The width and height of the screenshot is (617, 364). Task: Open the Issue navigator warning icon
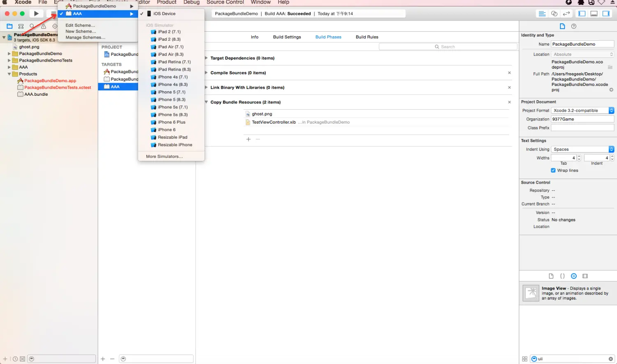coord(43,26)
